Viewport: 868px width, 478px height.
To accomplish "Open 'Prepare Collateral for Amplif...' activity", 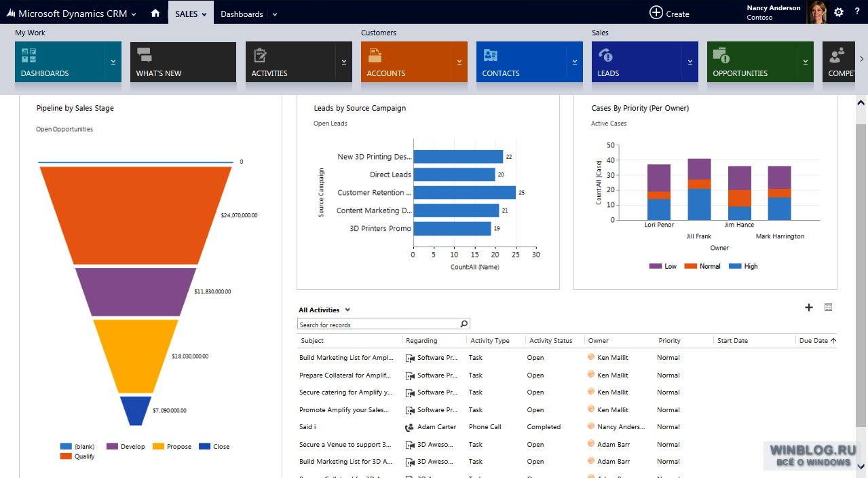I will 345,375.
